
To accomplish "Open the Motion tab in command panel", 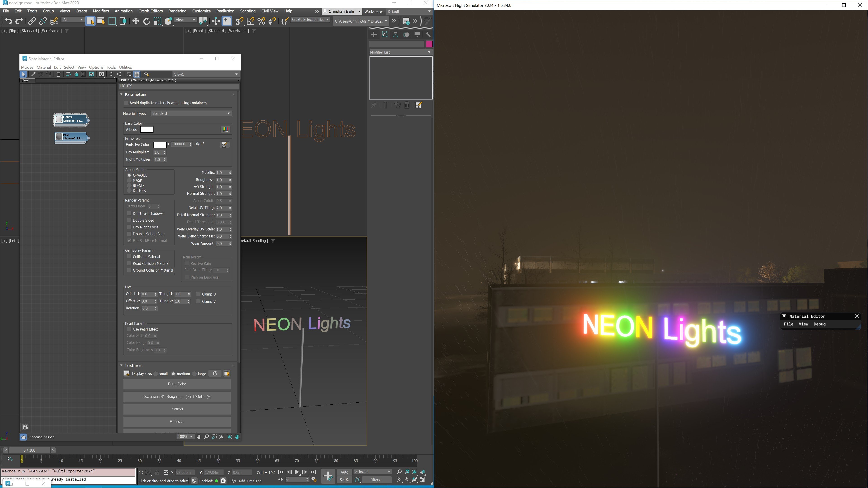I will [406, 35].
